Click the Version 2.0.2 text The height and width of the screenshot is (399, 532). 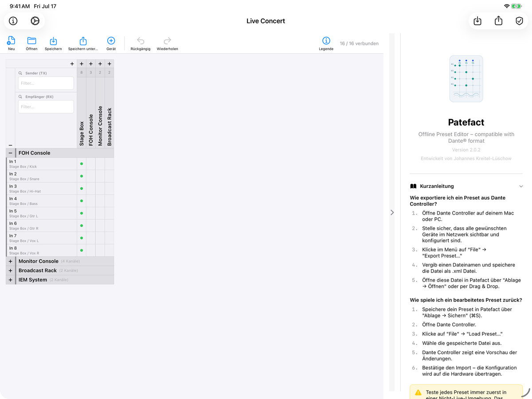pyautogui.click(x=466, y=150)
